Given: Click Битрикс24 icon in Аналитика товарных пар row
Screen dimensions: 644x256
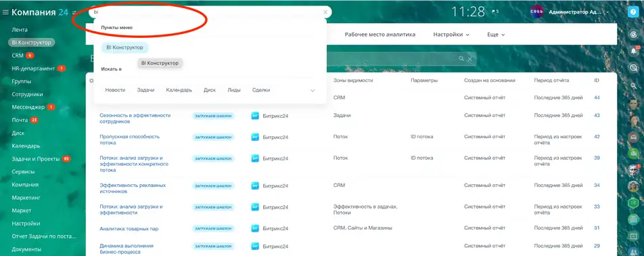Looking at the screenshot, I should [255, 228].
